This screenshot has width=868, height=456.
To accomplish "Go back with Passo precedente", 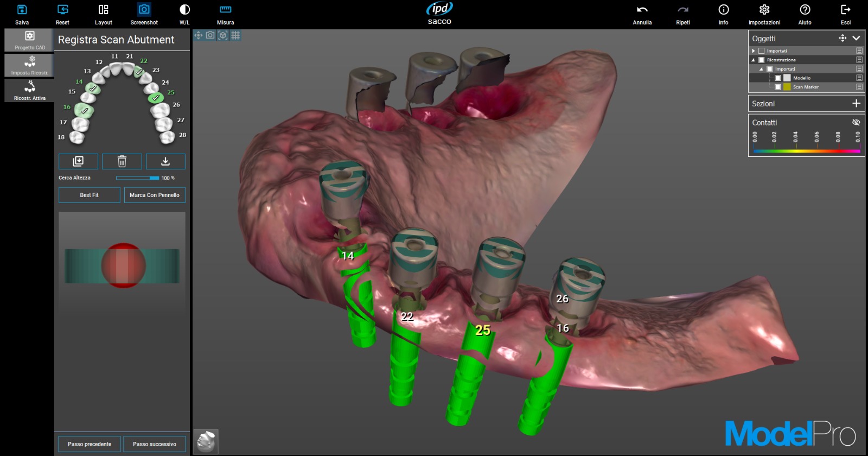I will click(90, 444).
